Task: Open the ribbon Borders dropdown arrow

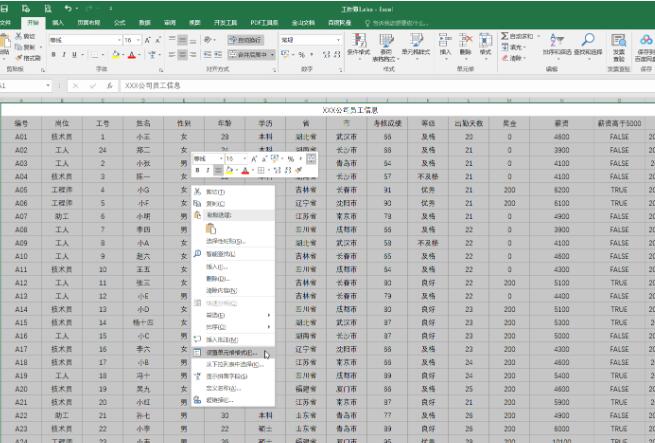Action: [x=103, y=55]
